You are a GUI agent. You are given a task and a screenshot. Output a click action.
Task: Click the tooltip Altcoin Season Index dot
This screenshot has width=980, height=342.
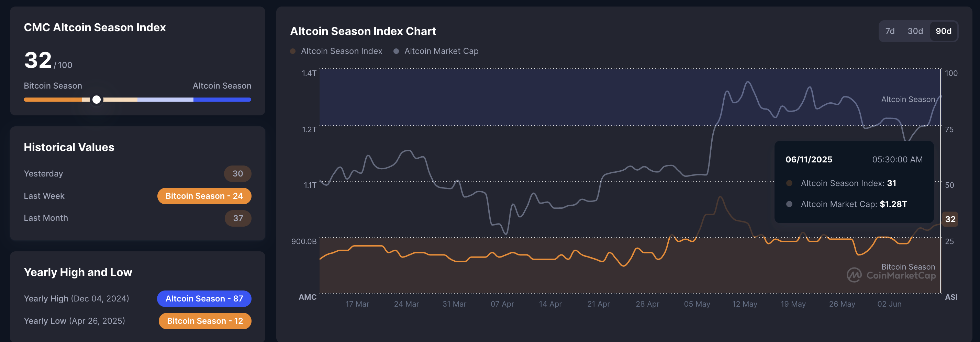point(789,183)
